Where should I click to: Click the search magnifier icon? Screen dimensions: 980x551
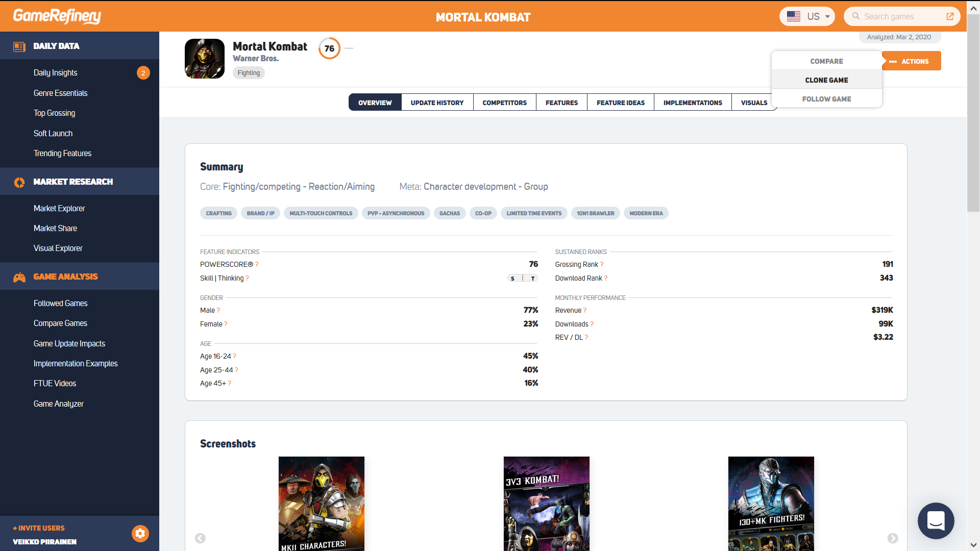click(x=856, y=16)
